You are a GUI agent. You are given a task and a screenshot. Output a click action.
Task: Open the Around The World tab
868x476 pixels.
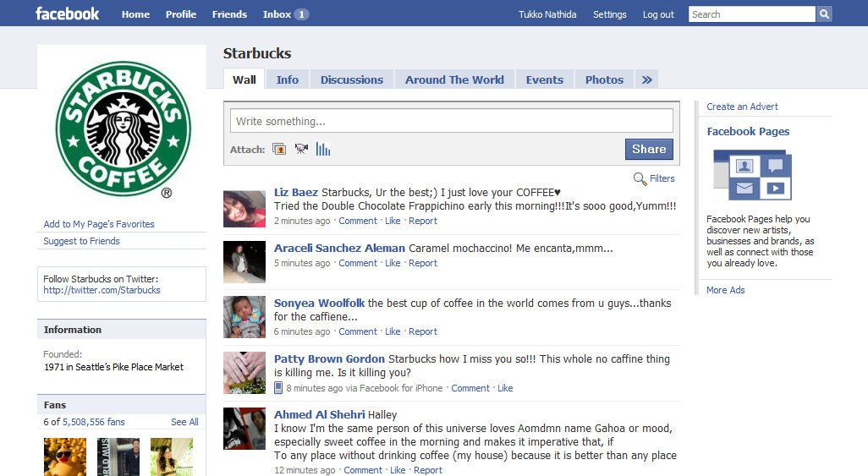pyautogui.click(x=454, y=79)
